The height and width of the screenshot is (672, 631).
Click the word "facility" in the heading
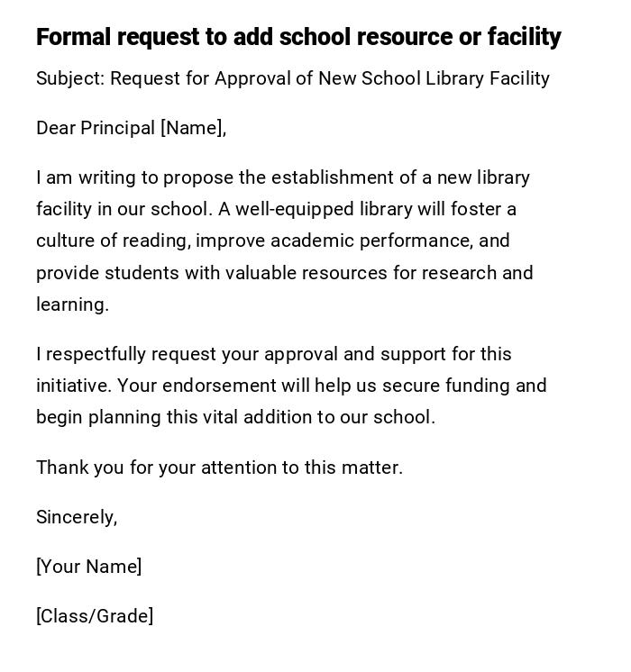(x=524, y=37)
